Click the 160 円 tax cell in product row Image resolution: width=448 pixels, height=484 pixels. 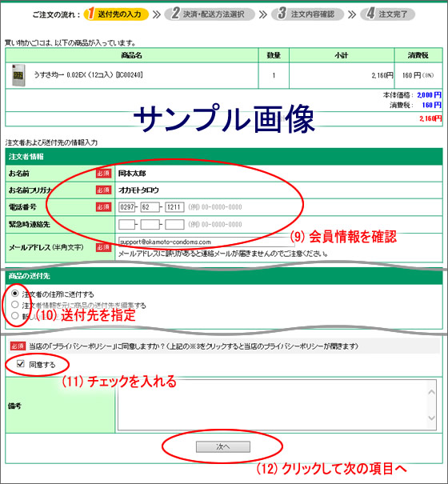coord(418,75)
